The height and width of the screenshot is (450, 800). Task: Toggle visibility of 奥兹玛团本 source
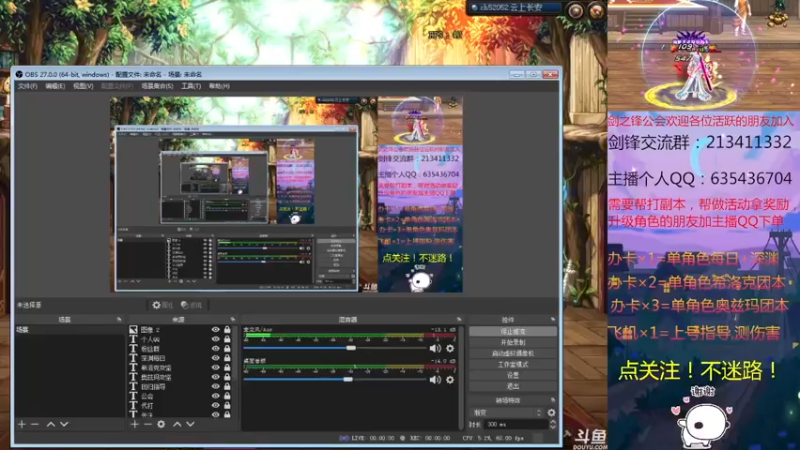click(x=216, y=377)
